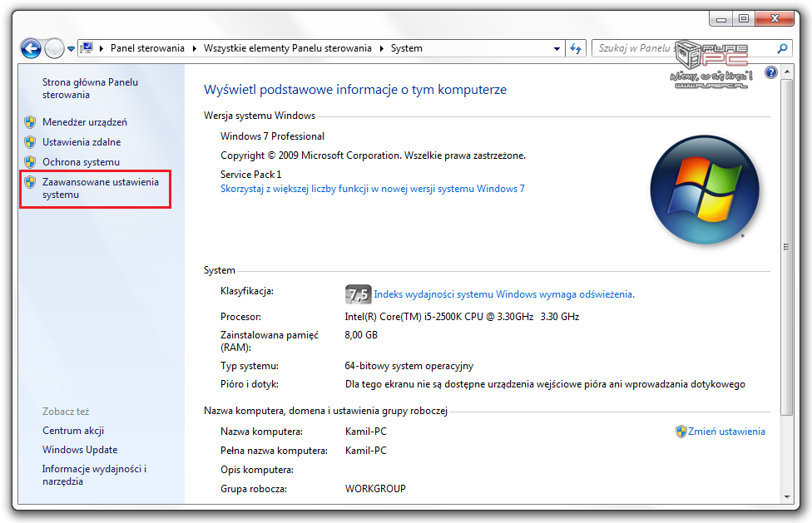Open Zaawansowane ustawienia systemu
The height and width of the screenshot is (523, 812).
pyautogui.click(x=101, y=188)
